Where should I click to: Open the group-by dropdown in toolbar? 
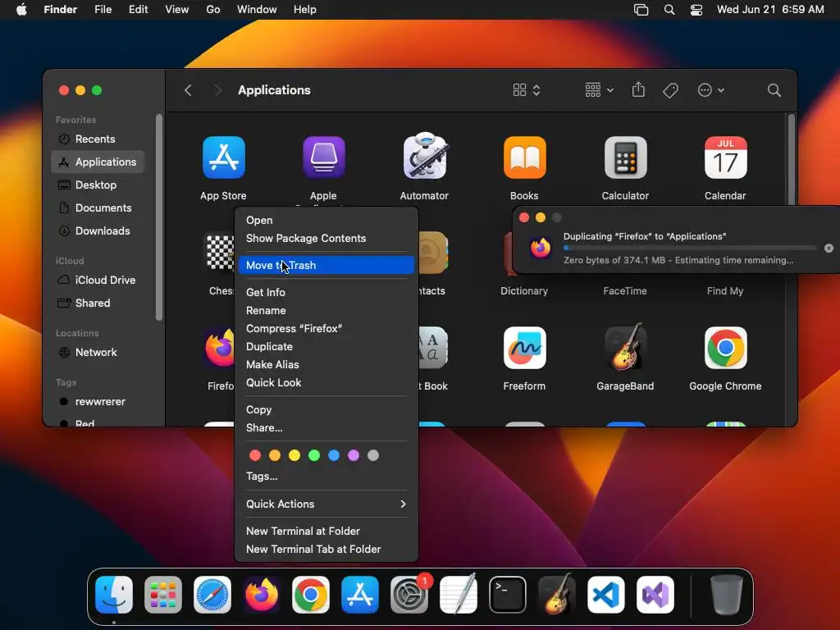tap(599, 90)
